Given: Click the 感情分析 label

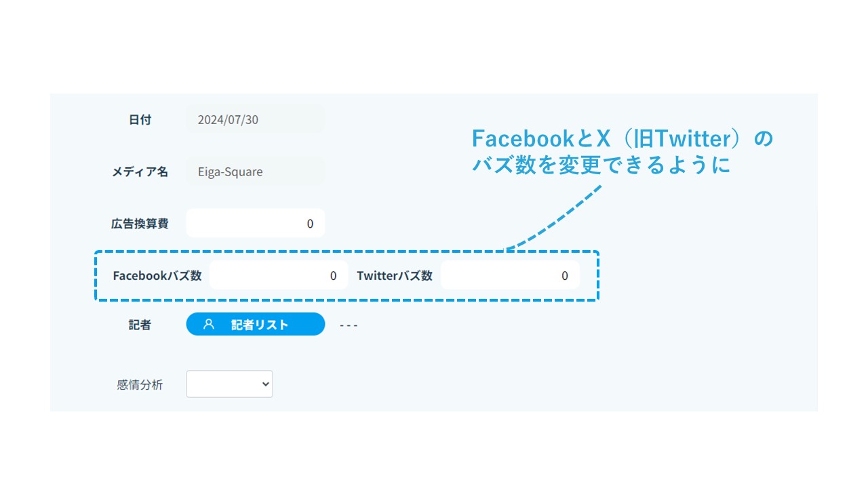Looking at the screenshot, I should [140, 384].
